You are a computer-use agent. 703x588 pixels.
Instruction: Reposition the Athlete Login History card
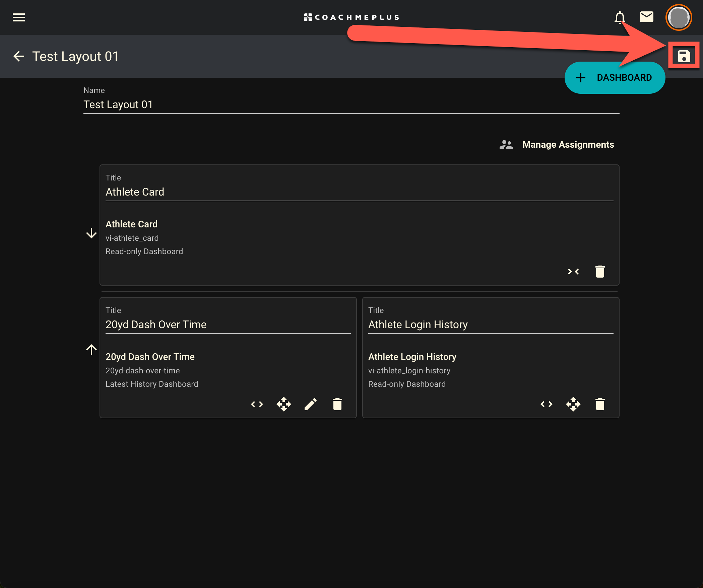[x=573, y=404]
